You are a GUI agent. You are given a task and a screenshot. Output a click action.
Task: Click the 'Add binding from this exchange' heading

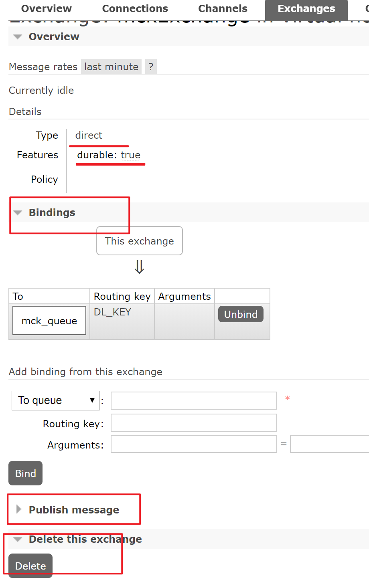point(85,372)
